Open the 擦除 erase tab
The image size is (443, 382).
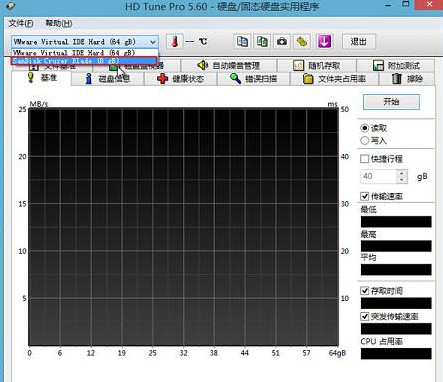407,79
